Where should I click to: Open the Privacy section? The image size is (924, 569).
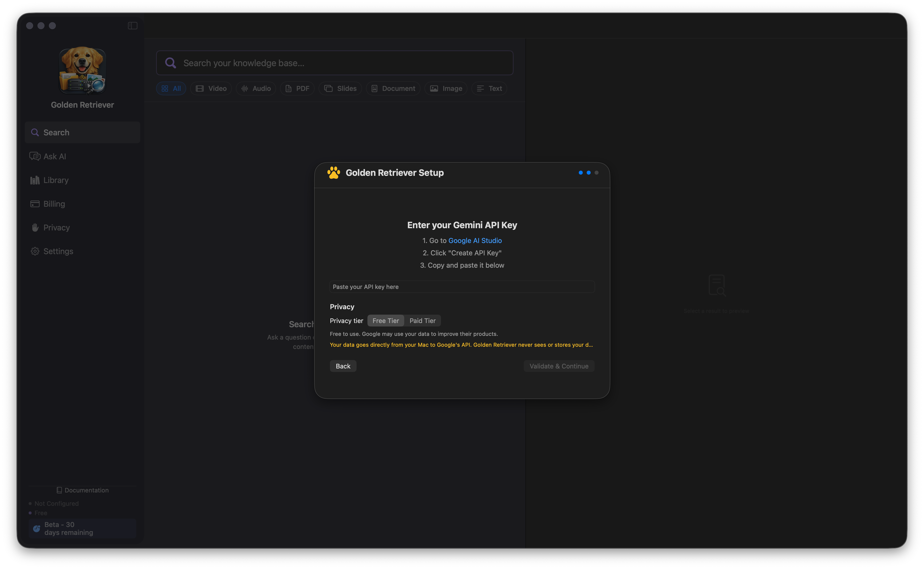coord(82,228)
